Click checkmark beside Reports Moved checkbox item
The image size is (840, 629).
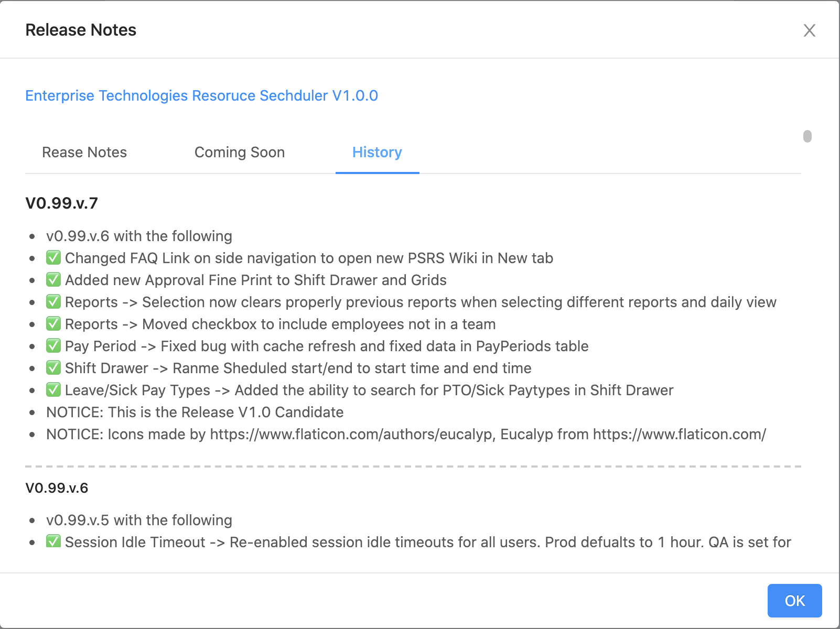pos(53,324)
